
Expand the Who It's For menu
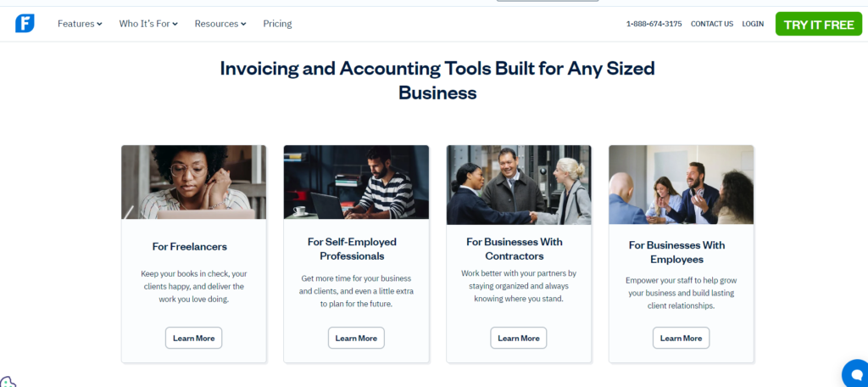pyautogui.click(x=148, y=24)
